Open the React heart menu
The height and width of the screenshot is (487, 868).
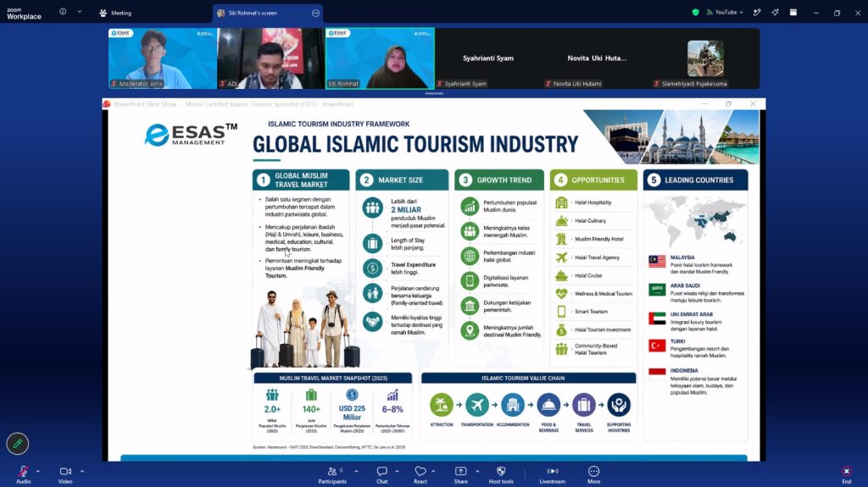pyautogui.click(x=420, y=474)
